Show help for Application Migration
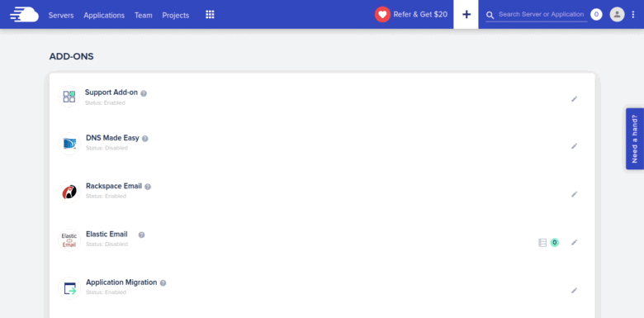Screen dimensions: 644x318 coord(163,283)
